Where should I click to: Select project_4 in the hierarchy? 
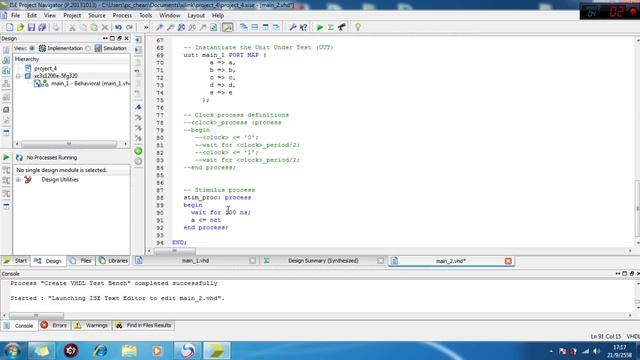click(45, 68)
